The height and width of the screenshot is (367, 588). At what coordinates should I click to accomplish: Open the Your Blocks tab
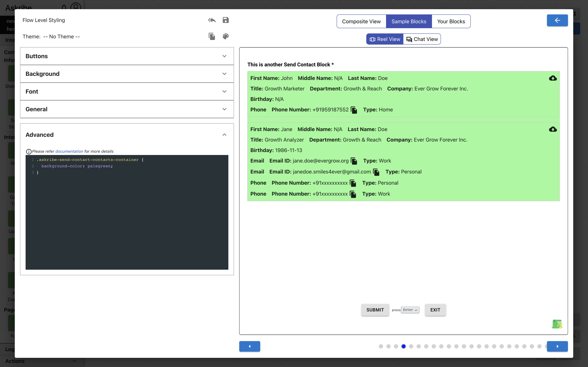pos(451,21)
